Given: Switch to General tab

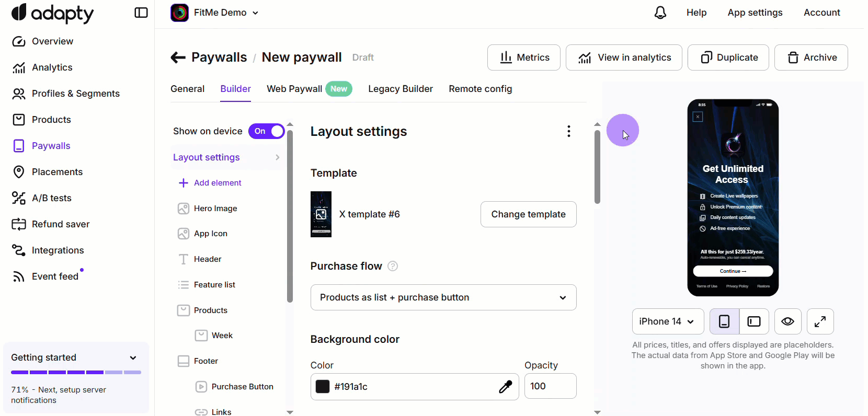Looking at the screenshot, I should click(187, 89).
